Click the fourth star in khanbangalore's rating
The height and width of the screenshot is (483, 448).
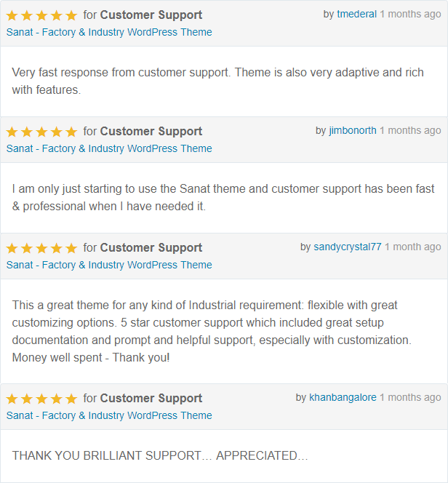tap(56, 399)
